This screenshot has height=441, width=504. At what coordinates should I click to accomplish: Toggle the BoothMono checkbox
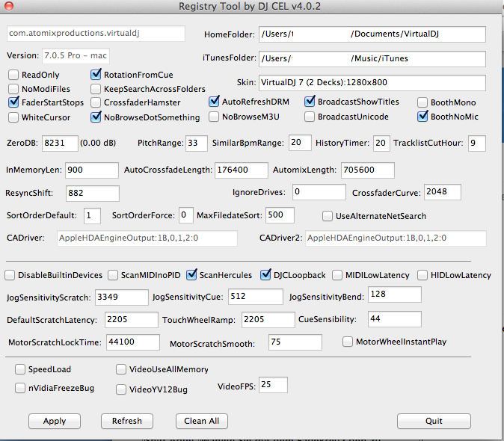pos(422,102)
